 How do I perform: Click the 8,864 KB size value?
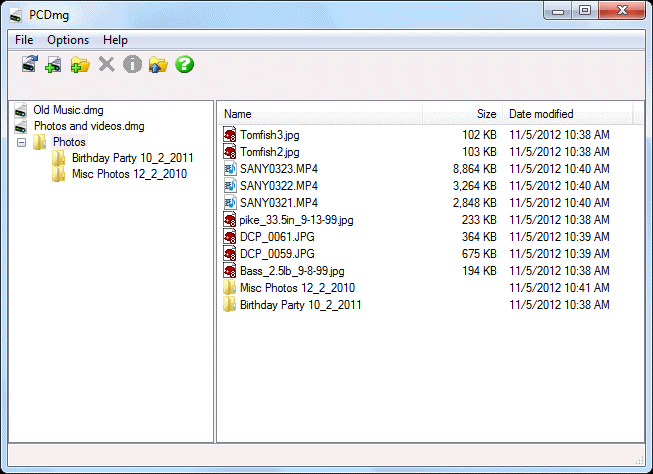[474, 169]
